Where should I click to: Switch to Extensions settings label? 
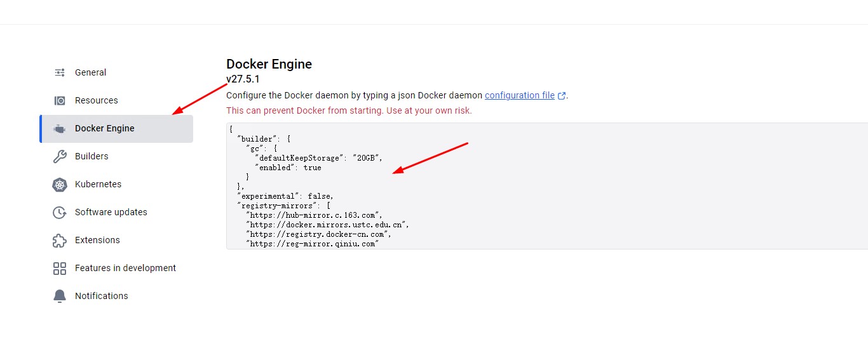[x=97, y=240]
